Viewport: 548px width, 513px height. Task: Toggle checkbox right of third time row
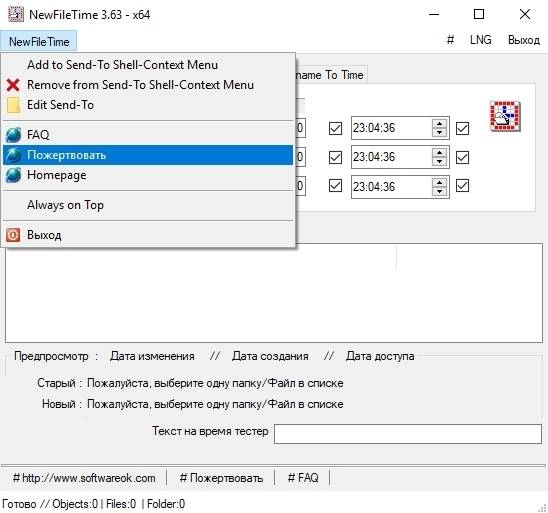click(x=462, y=186)
